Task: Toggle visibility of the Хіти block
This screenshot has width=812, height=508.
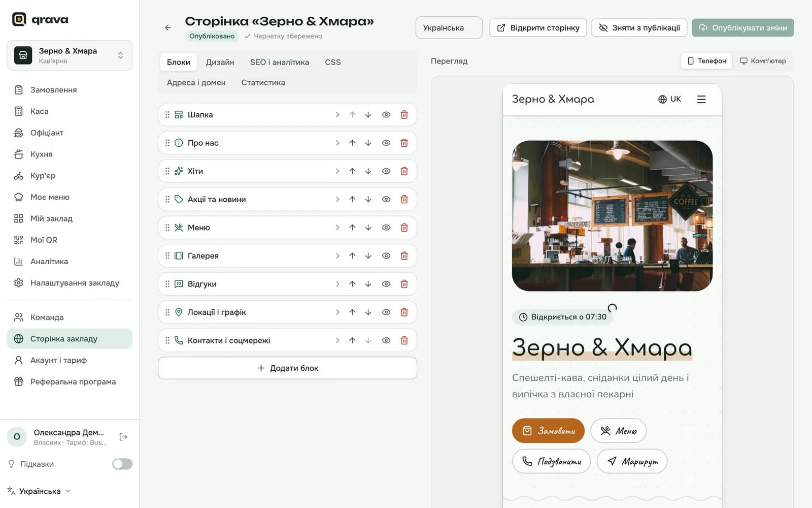Action: point(386,171)
